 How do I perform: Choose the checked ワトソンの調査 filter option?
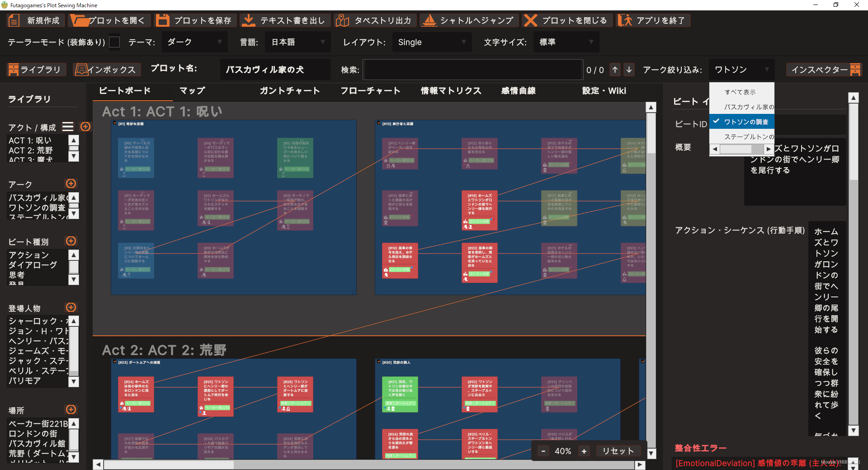coord(742,122)
